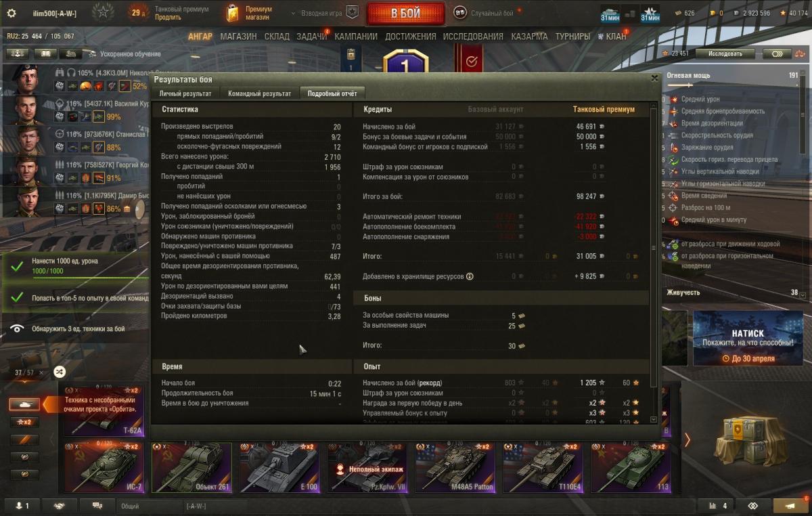The image size is (812, 516).
Task: Click the tank reserve 31 мин icon
Action: (x=610, y=14)
